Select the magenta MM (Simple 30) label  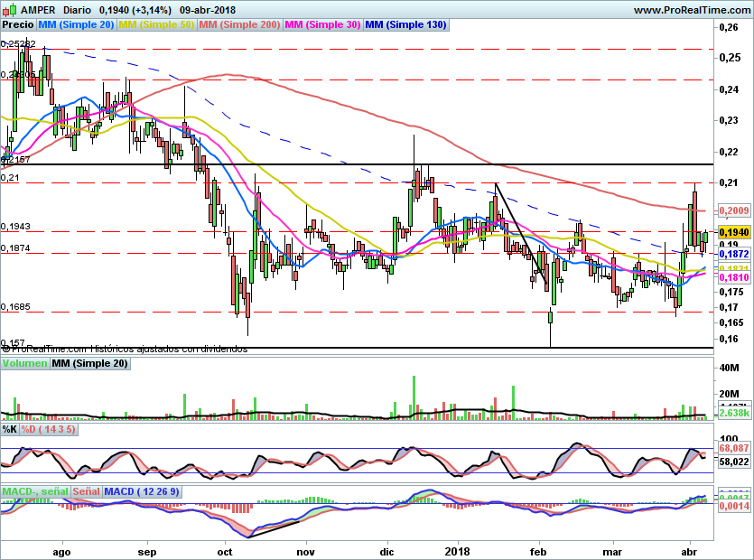pyautogui.click(x=322, y=24)
